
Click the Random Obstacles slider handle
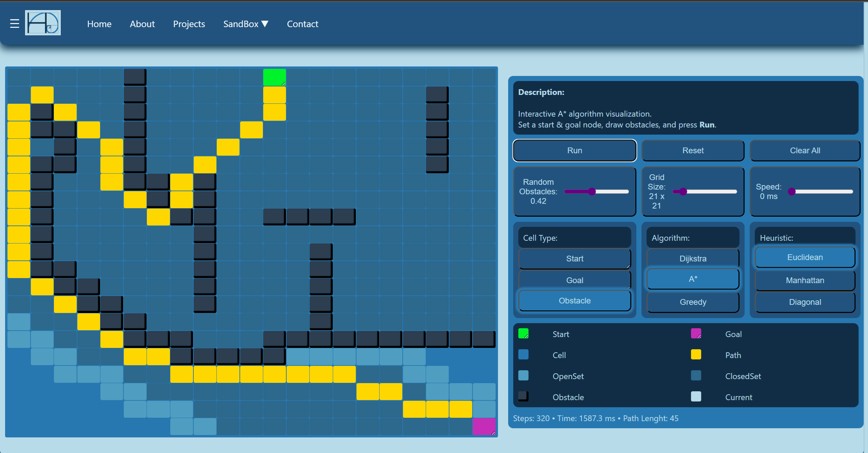[592, 192]
